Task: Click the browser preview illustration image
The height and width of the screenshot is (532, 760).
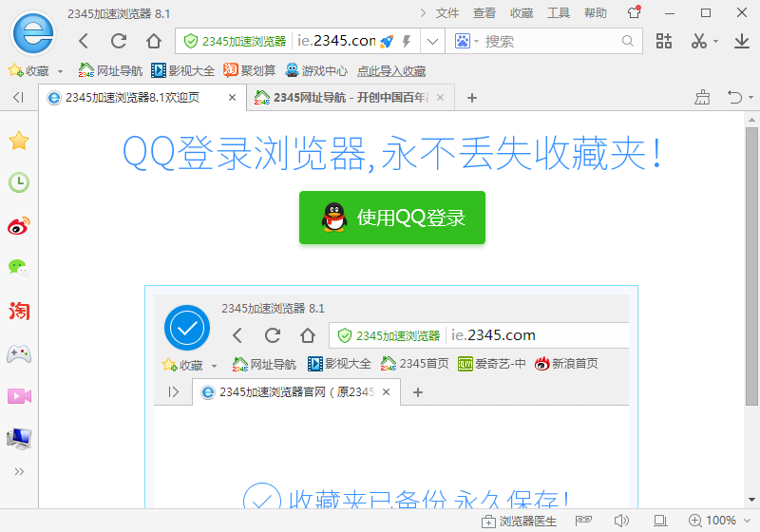Action: click(391, 396)
